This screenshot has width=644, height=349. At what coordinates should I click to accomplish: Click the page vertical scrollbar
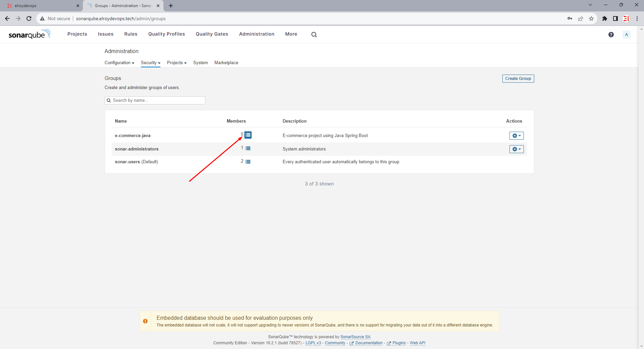(x=641, y=187)
